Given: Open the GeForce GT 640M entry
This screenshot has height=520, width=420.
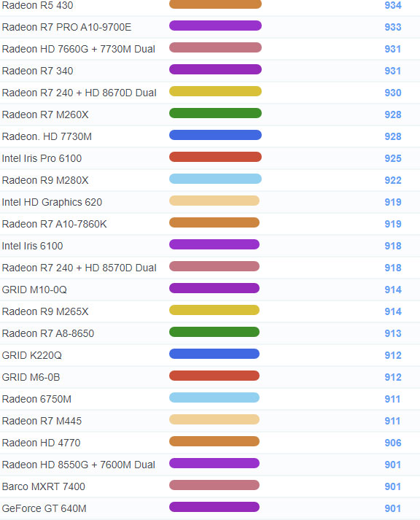Looking at the screenshot, I should [x=44, y=509].
